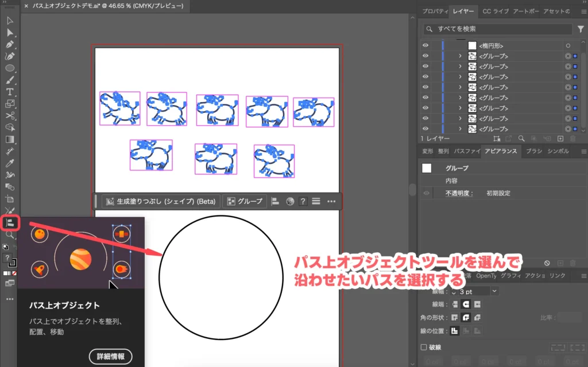Pick the Direct Selection arrow tool

coord(10,33)
